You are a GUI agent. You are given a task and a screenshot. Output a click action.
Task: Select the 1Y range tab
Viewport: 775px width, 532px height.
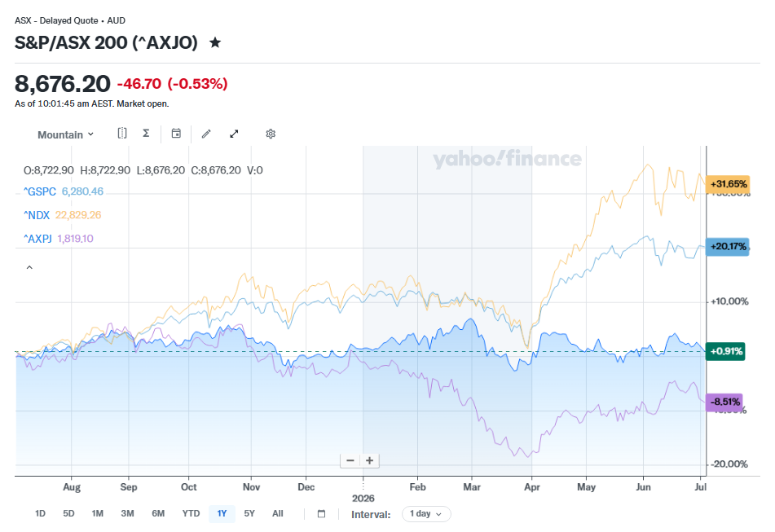(x=222, y=514)
